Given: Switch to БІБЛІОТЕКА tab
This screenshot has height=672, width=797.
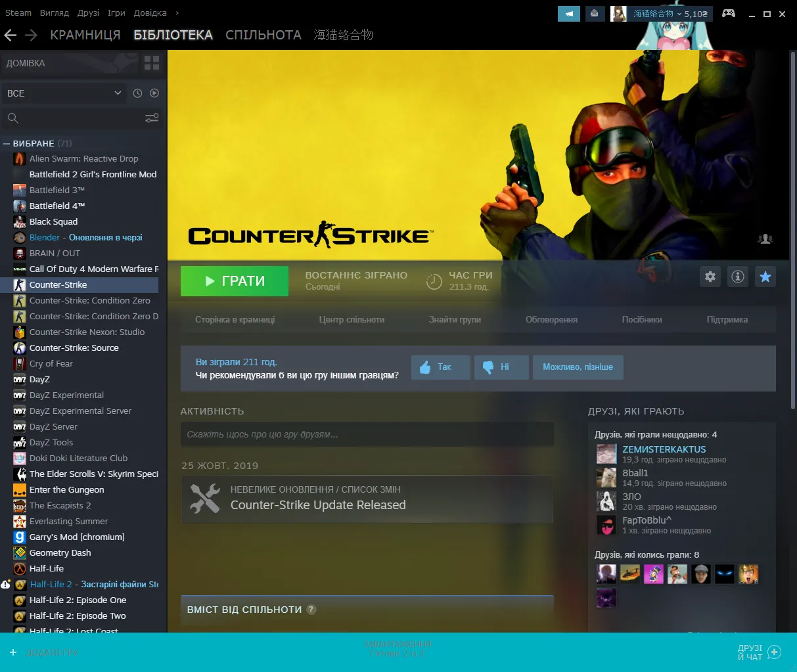Looking at the screenshot, I should (x=173, y=35).
